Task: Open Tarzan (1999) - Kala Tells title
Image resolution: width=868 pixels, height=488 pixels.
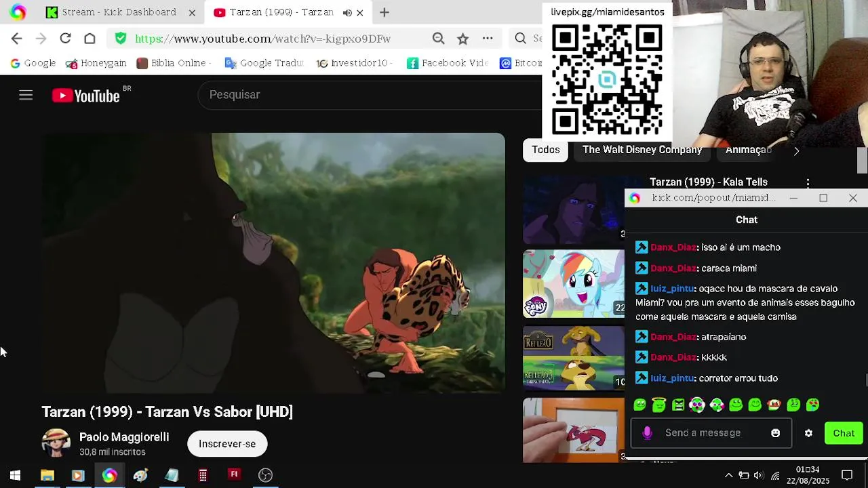Action: tap(709, 182)
